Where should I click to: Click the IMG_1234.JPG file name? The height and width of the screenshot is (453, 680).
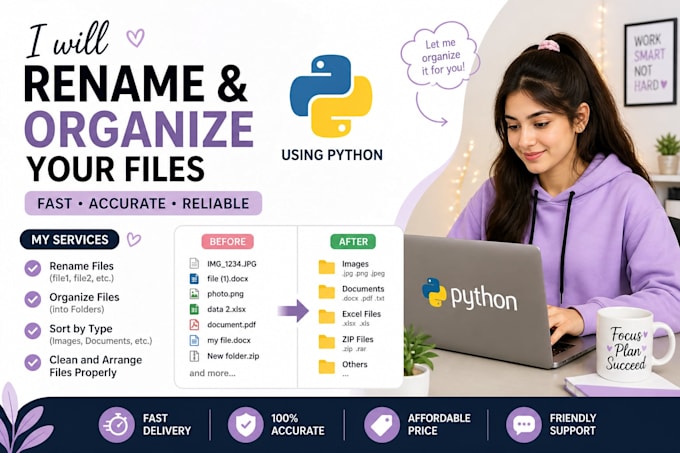[x=232, y=264]
